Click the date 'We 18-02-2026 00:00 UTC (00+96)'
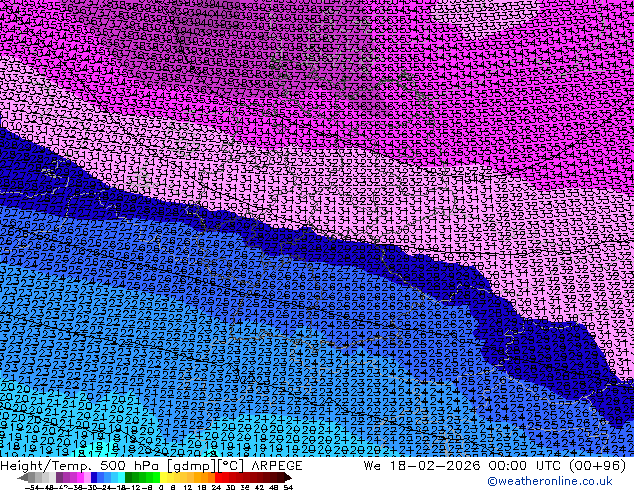634x490 pixels. (x=495, y=465)
